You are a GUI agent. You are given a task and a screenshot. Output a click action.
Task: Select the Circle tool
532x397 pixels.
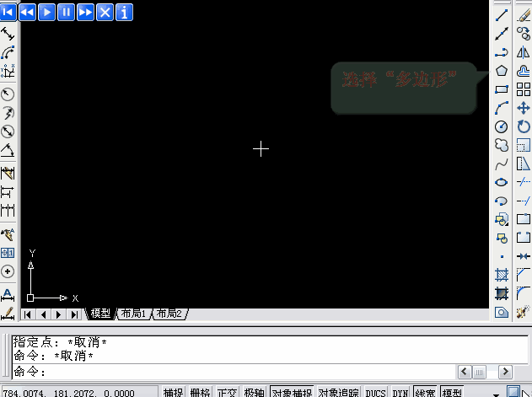(x=501, y=126)
